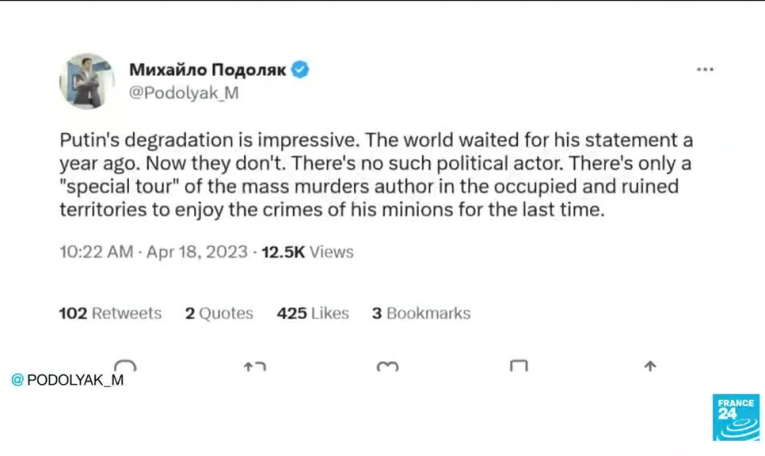Open the three-dot more options menu

coord(705,70)
